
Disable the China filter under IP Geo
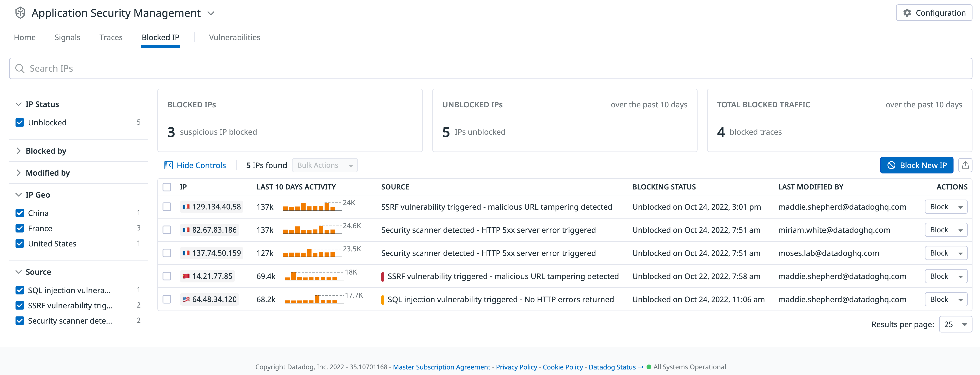pyautogui.click(x=20, y=213)
